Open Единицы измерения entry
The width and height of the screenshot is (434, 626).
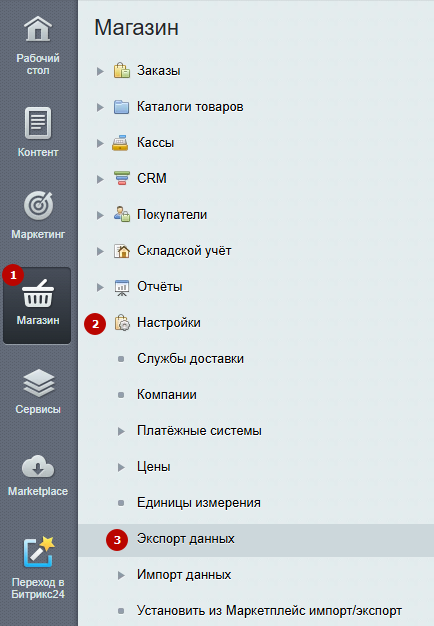(198, 502)
